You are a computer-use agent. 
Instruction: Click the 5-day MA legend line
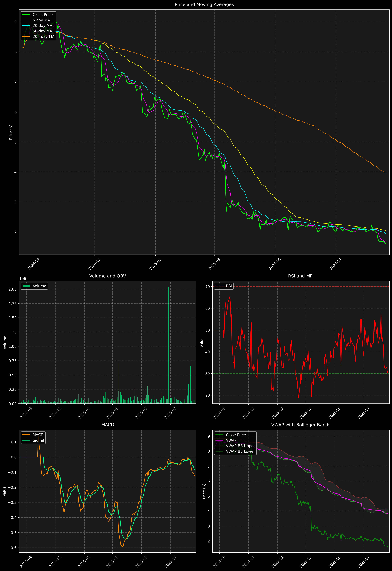point(26,20)
